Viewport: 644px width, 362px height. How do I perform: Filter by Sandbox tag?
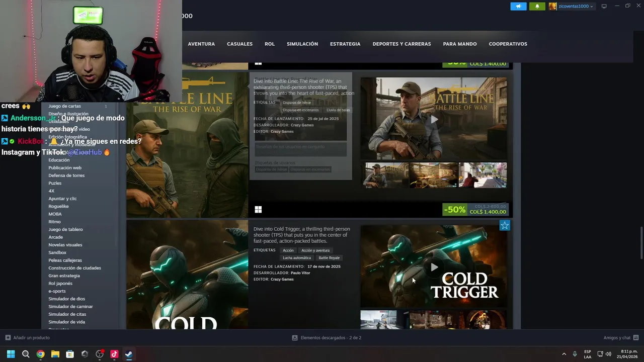point(57,252)
